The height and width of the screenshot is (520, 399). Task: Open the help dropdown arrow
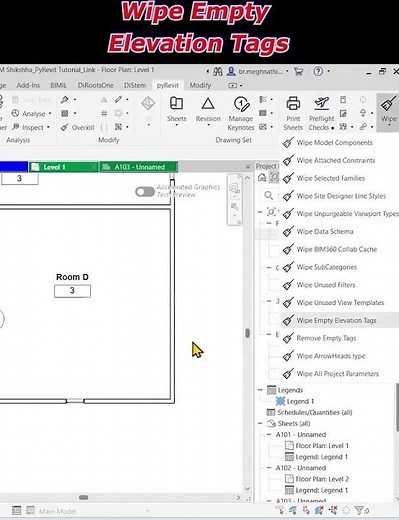pyautogui.click(x=328, y=71)
